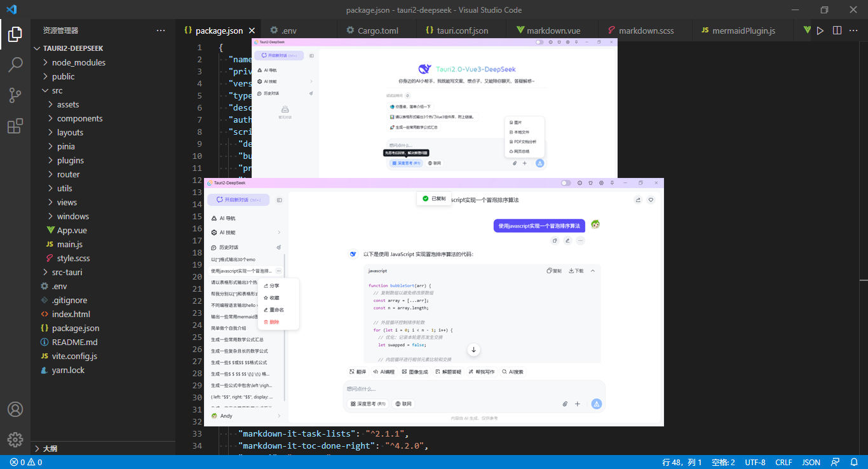Screen dimensions: 868x469
Task: Click 下载 on the javascript code block
Action: pos(576,271)
